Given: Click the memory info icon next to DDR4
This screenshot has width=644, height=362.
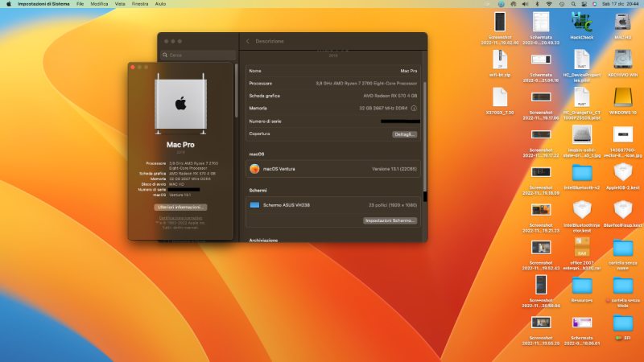Looking at the screenshot, I should coord(414,109).
